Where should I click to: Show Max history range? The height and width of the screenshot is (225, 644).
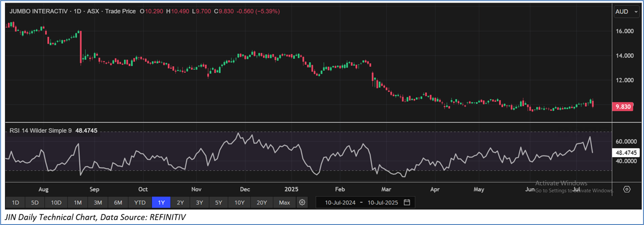point(284,202)
